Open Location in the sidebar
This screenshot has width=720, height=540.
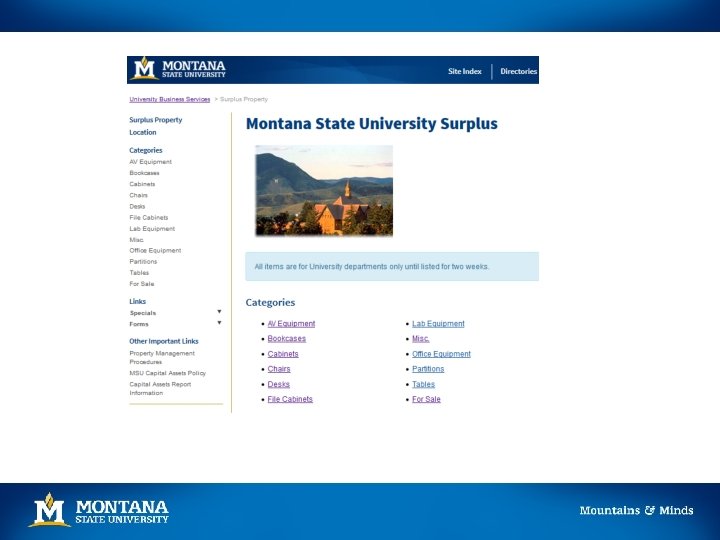click(143, 132)
